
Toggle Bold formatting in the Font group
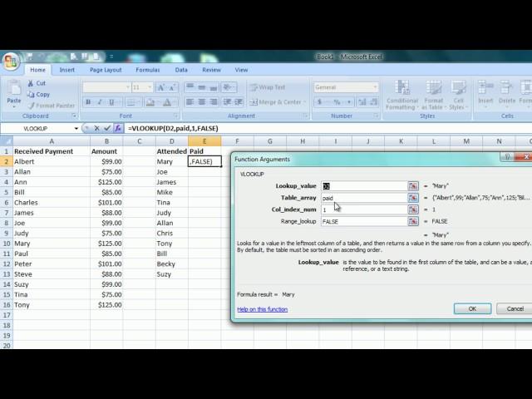[x=88, y=102]
